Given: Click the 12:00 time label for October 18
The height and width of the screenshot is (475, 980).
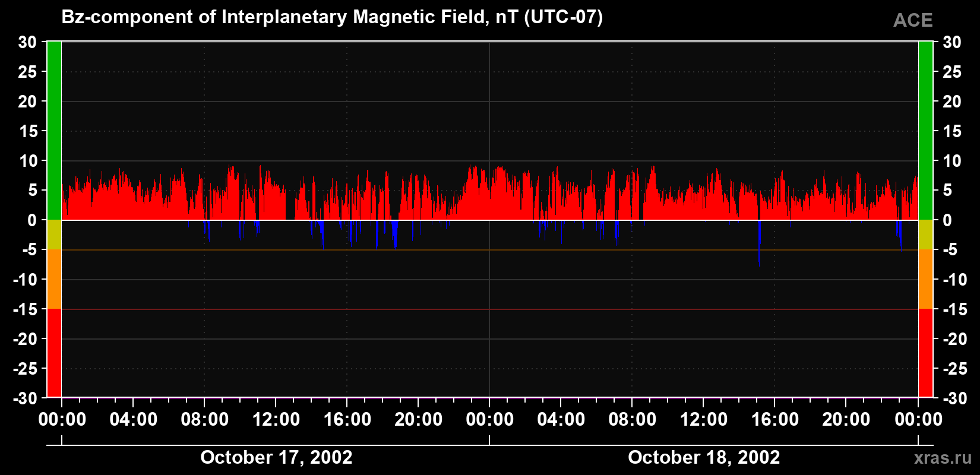Looking at the screenshot, I should 704,420.
